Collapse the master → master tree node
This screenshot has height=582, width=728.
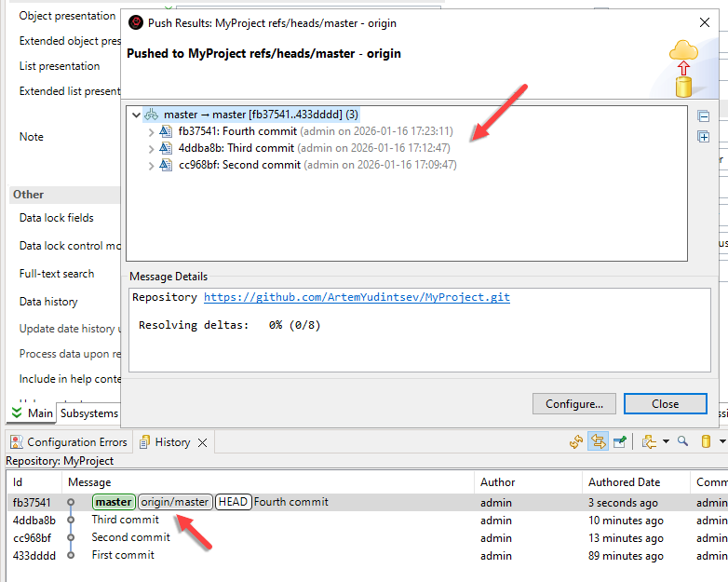(137, 115)
